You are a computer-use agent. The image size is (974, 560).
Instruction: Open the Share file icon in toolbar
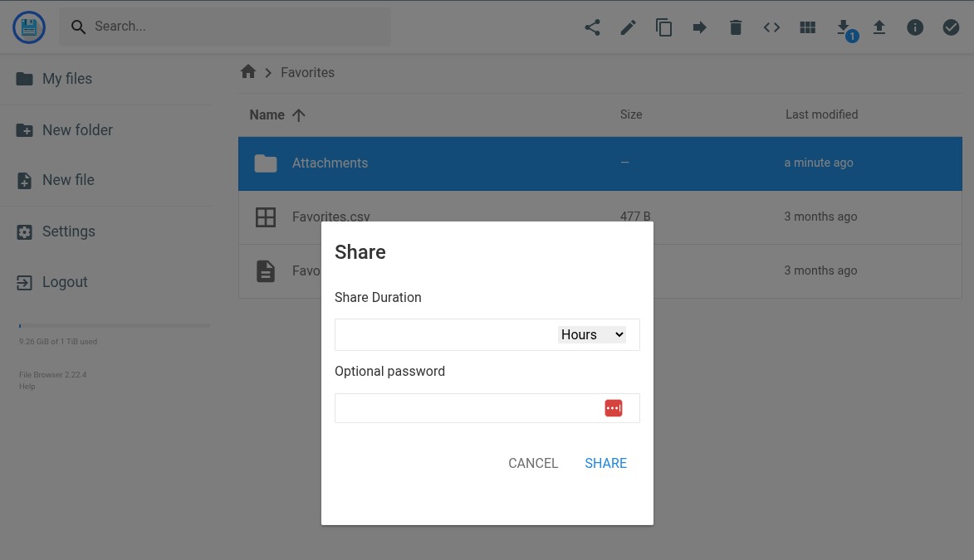[592, 27]
